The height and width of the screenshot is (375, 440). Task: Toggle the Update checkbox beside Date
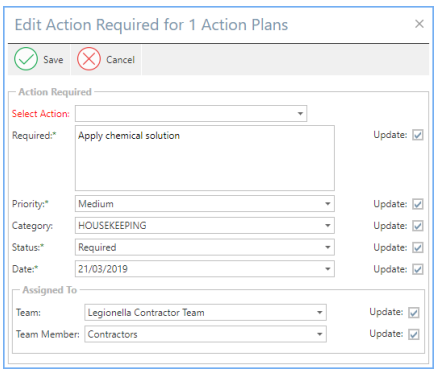pos(418,269)
